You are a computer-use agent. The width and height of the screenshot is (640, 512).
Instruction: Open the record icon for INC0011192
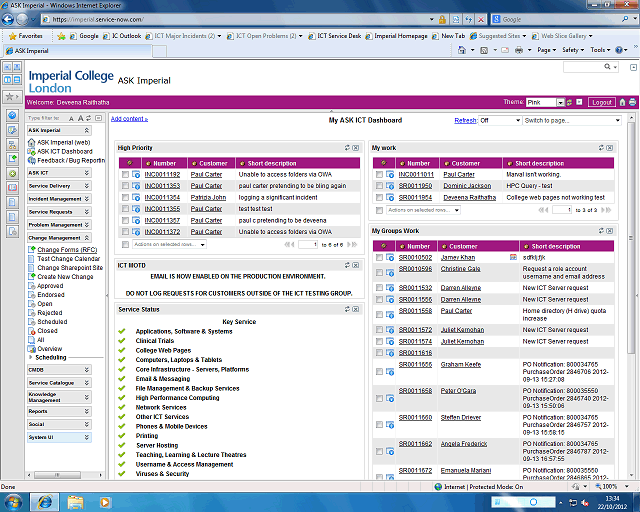(x=136, y=174)
